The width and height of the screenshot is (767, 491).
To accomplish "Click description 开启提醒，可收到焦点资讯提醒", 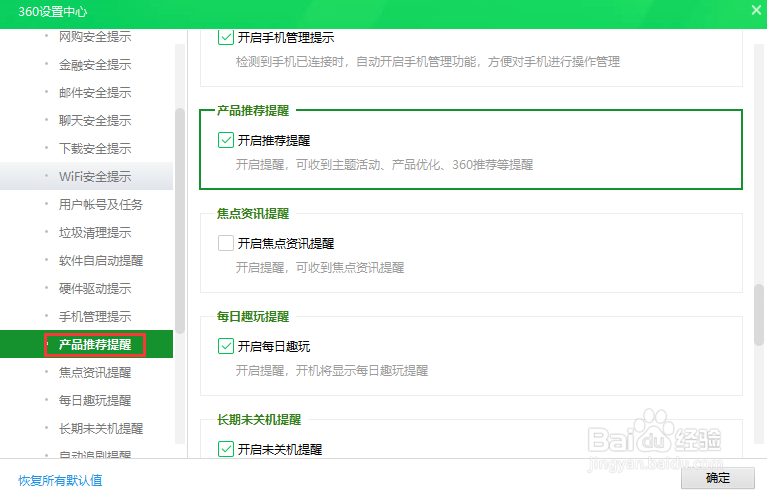I will click(320, 268).
